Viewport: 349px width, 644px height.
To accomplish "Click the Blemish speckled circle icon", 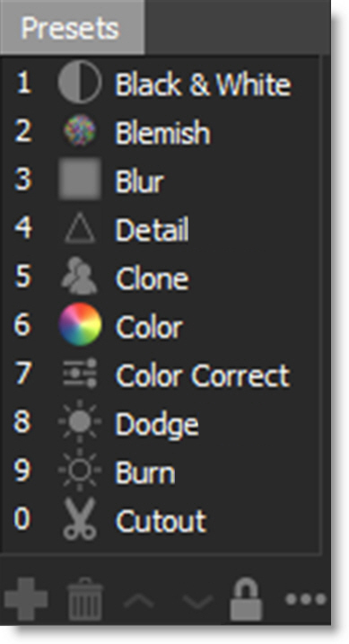I will tap(80, 130).
